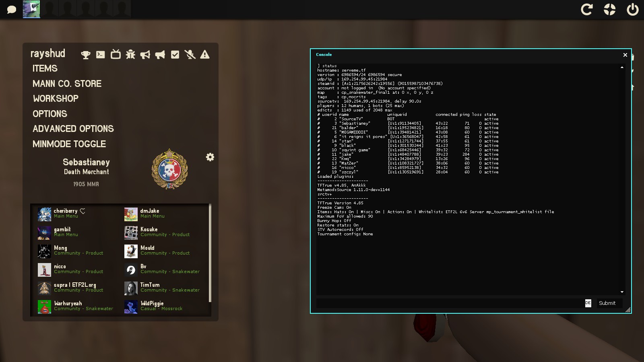
Task: Click the gear icon beside rank badge
Action: pos(210,157)
